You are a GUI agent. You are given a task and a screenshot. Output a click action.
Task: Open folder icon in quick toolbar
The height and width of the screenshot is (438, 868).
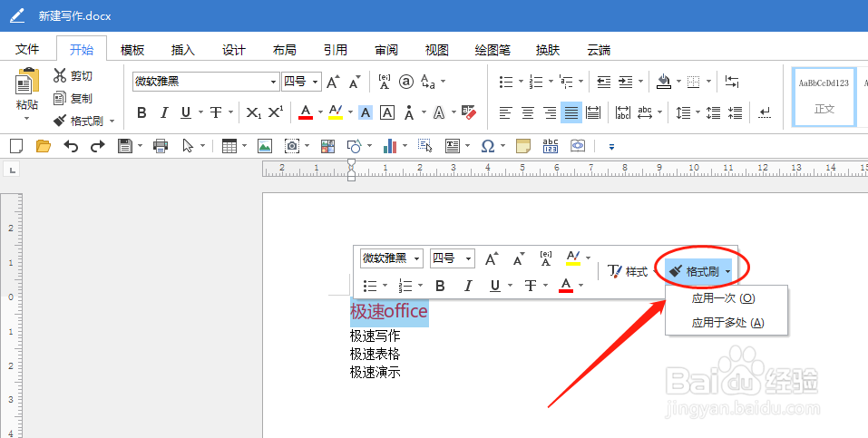tap(44, 146)
